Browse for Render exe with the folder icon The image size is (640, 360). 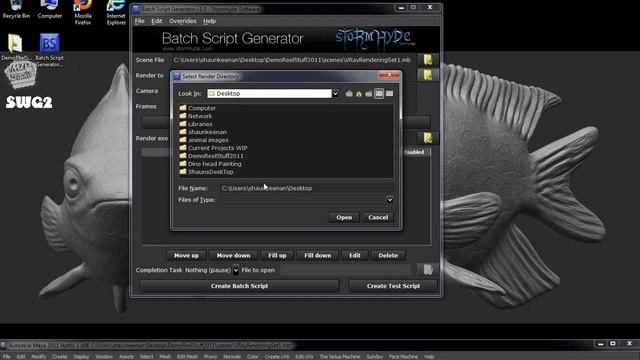(x=428, y=138)
